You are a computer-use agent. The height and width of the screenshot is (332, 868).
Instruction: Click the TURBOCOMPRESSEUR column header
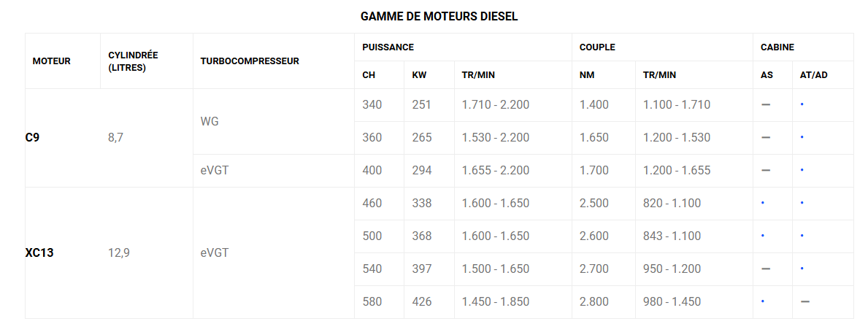[250, 61]
